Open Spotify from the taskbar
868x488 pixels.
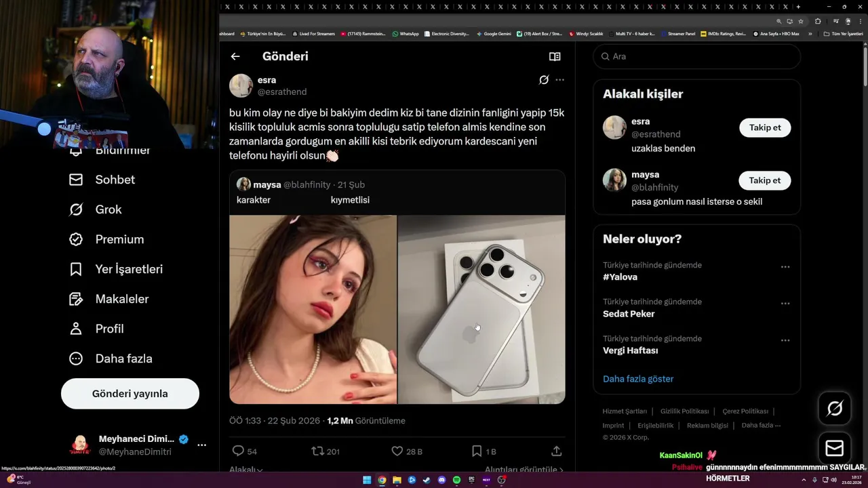(x=456, y=480)
